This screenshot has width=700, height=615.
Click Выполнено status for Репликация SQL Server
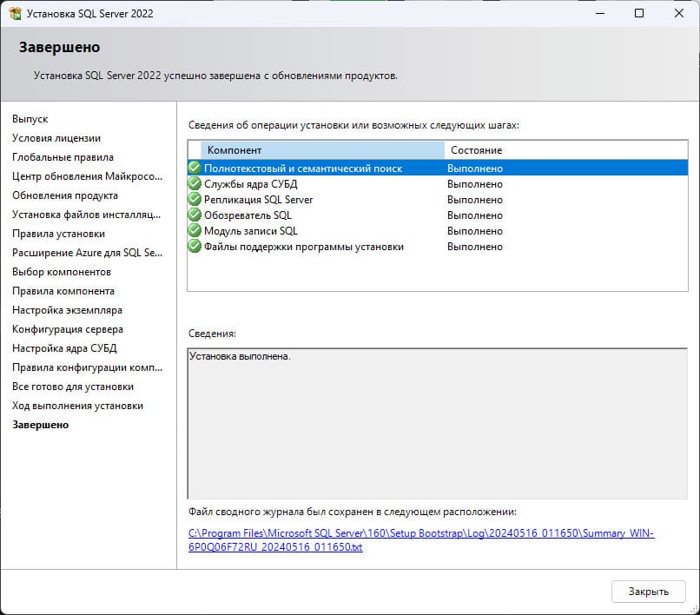tap(474, 200)
